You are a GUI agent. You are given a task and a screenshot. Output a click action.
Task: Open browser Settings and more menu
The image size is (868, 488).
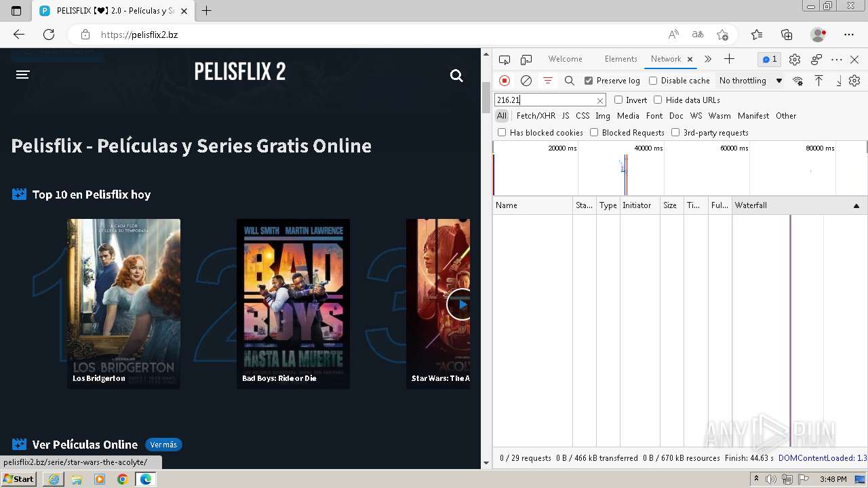[849, 35]
